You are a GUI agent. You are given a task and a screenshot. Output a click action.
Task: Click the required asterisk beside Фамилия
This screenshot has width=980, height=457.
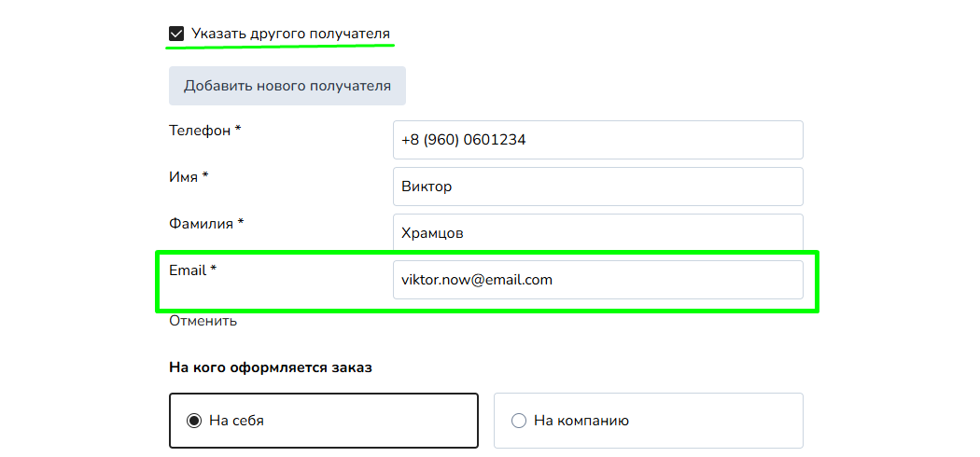[x=241, y=223]
